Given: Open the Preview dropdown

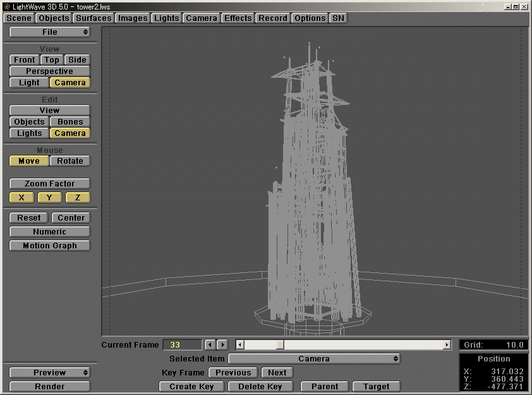Looking at the screenshot, I should 49,372.
